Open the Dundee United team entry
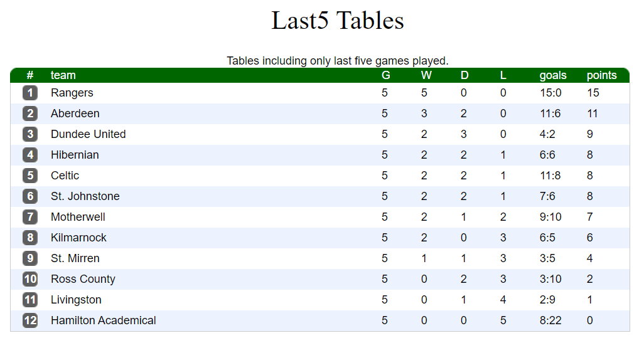The width and height of the screenshot is (644, 338). (89, 134)
